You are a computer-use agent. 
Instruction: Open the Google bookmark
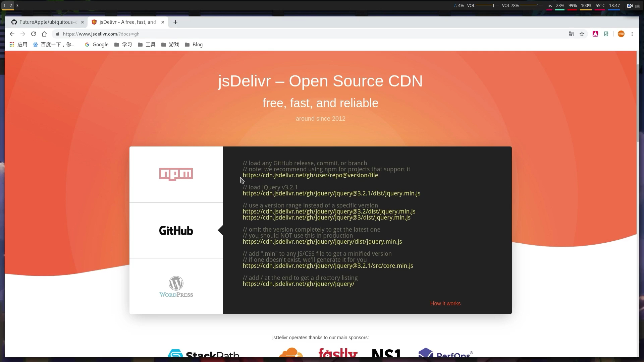point(97,45)
